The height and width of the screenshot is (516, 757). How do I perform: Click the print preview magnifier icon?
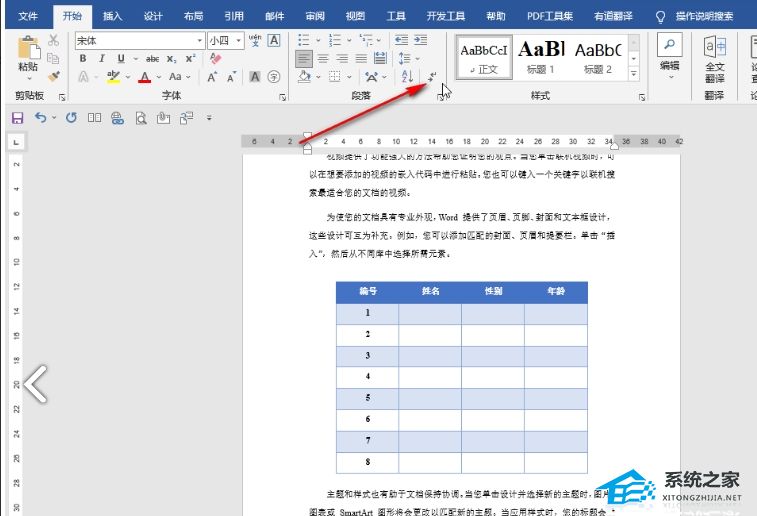coord(140,118)
